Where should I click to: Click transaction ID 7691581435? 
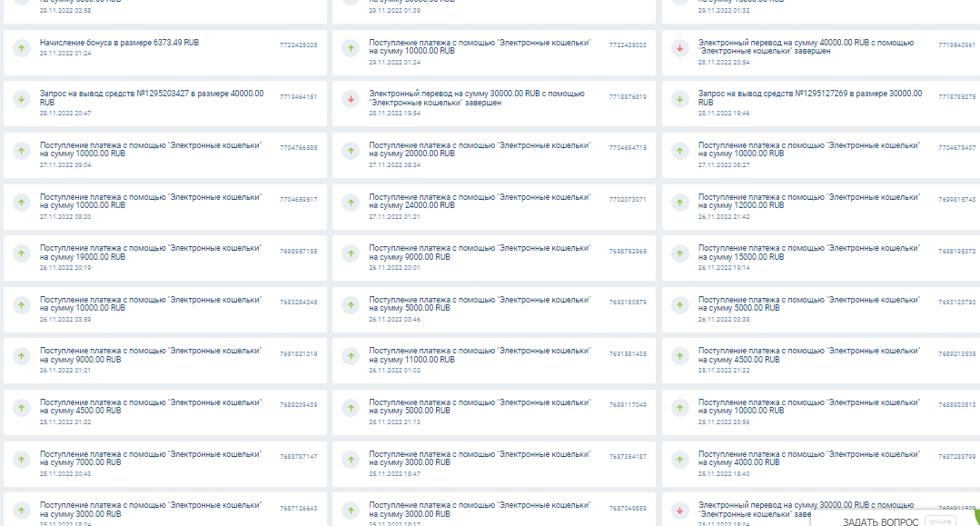pos(629,354)
